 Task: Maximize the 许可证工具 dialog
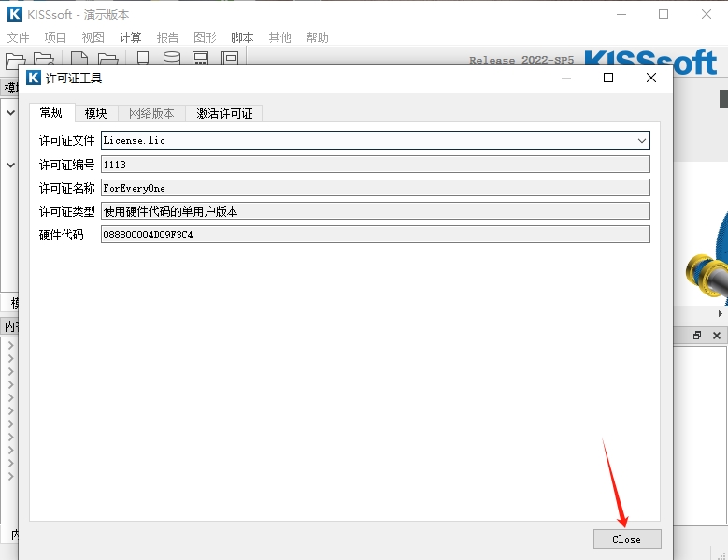608,78
